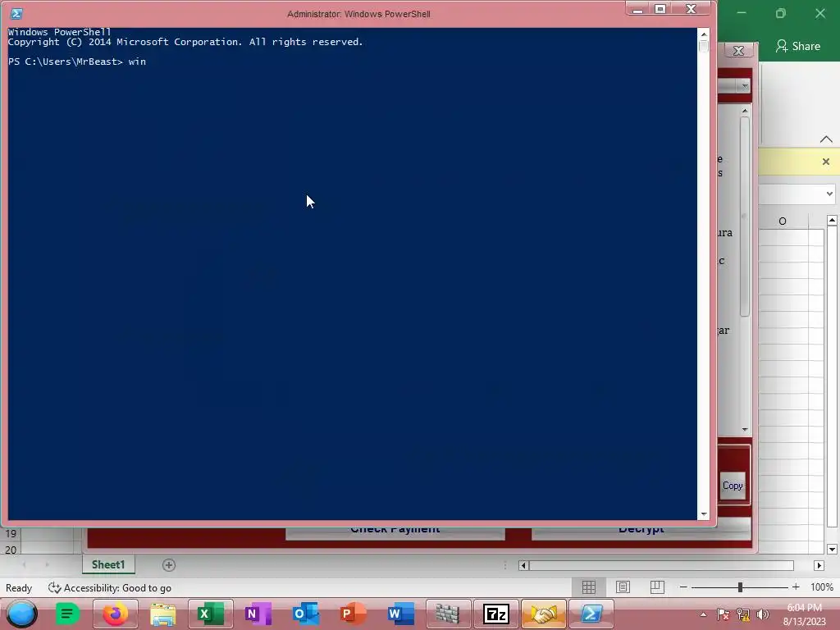Open the network tray icon
The width and height of the screenshot is (840, 630).
pos(743,614)
